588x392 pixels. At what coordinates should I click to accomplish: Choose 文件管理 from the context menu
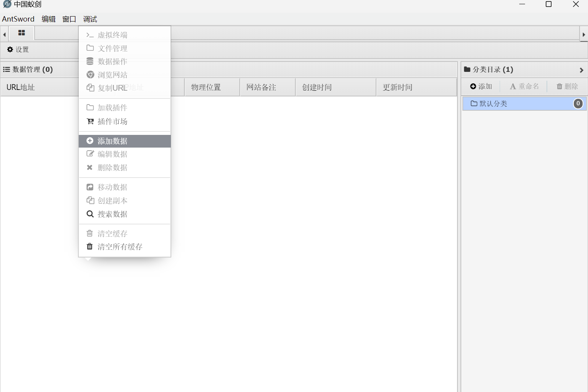125,48
